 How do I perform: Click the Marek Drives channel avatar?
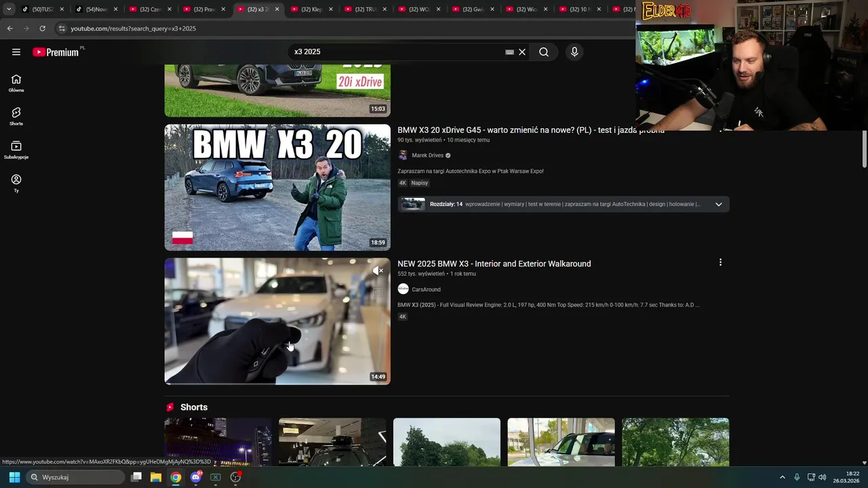click(x=403, y=155)
